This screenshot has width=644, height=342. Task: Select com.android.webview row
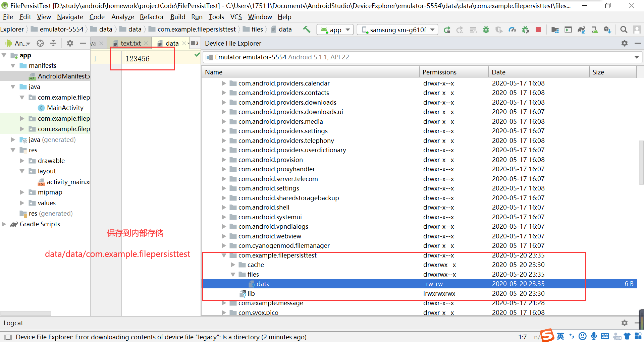pyautogui.click(x=419, y=236)
